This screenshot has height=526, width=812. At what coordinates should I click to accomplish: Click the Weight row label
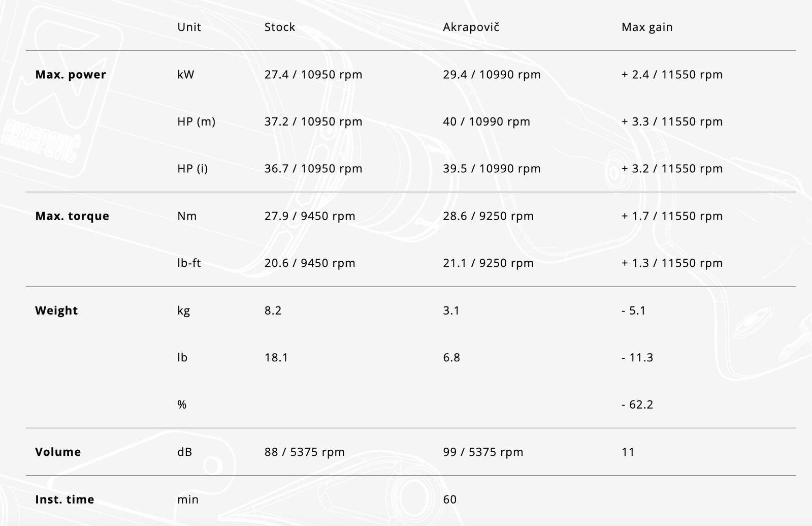[56, 311]
